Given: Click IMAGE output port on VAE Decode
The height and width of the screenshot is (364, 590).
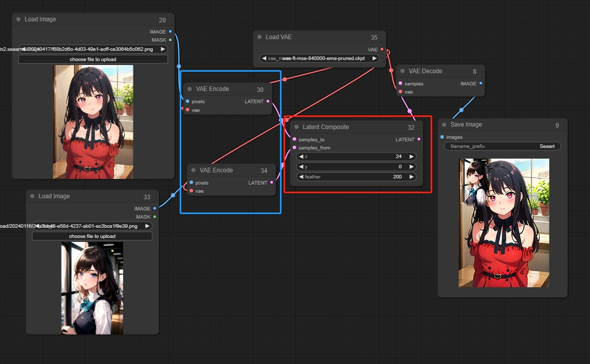Looking at the screenshot, I should click(481, 83).
